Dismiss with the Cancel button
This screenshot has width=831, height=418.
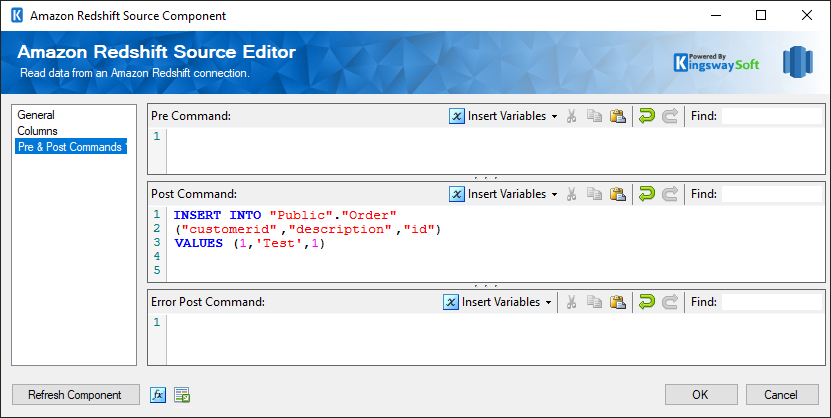782,395
